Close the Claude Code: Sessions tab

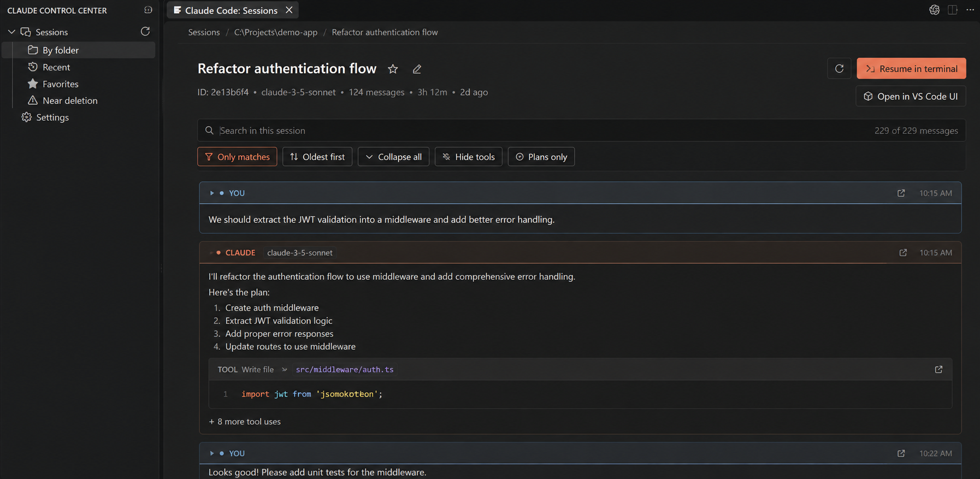(x=289, y=10)
